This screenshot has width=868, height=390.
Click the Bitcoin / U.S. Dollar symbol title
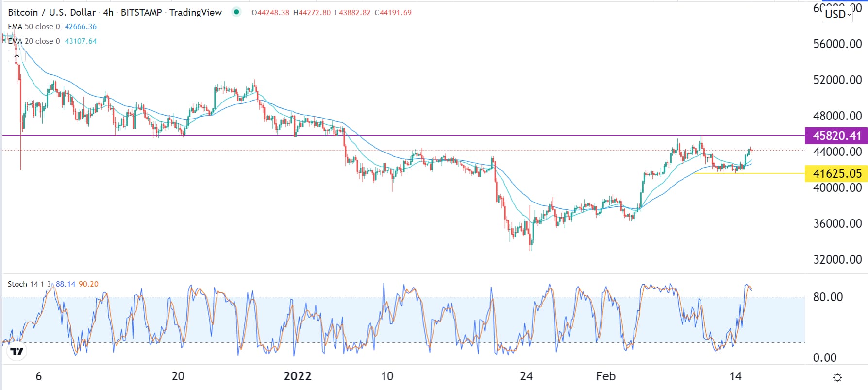click(51, 12)
